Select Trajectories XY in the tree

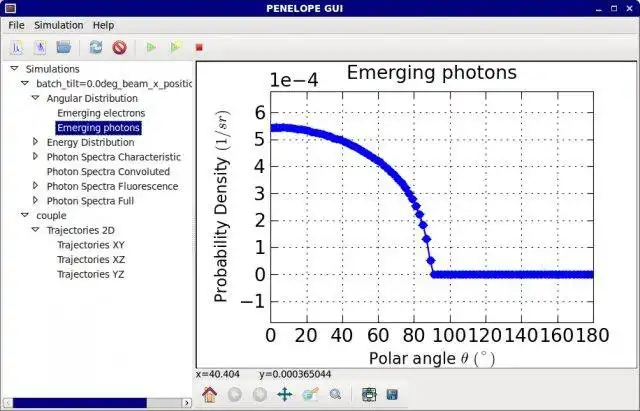pos(91,245)
